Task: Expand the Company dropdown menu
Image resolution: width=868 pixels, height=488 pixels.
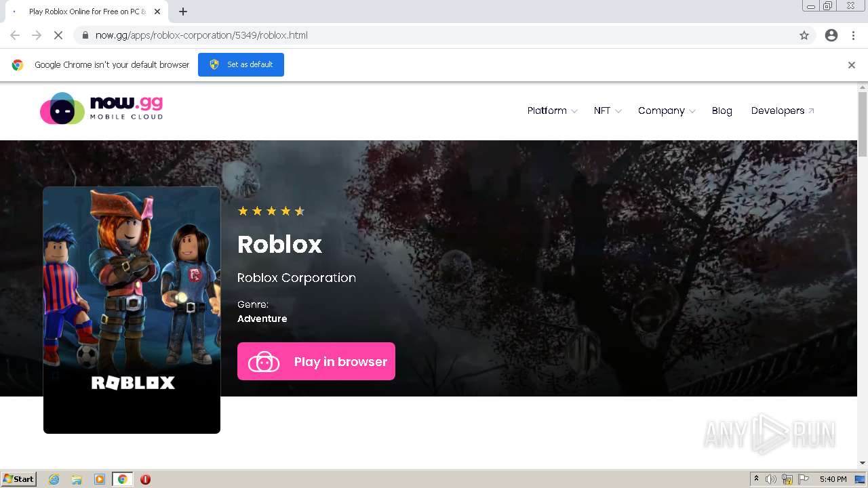Action: point(667,110)
